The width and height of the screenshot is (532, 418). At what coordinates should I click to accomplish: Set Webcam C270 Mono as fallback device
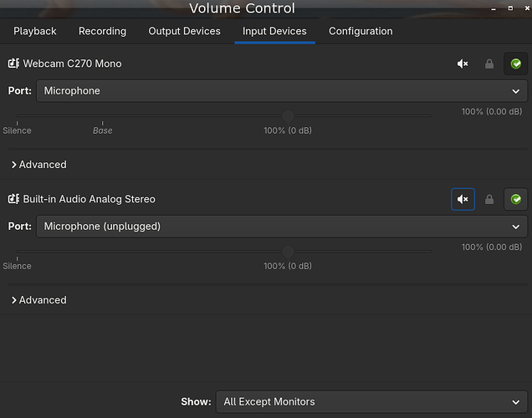pos(516,64)
